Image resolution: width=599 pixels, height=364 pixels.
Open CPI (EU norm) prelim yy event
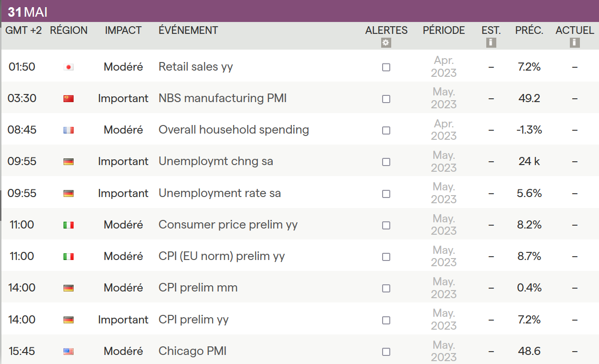pyautogui.click(x=222, y=256)
